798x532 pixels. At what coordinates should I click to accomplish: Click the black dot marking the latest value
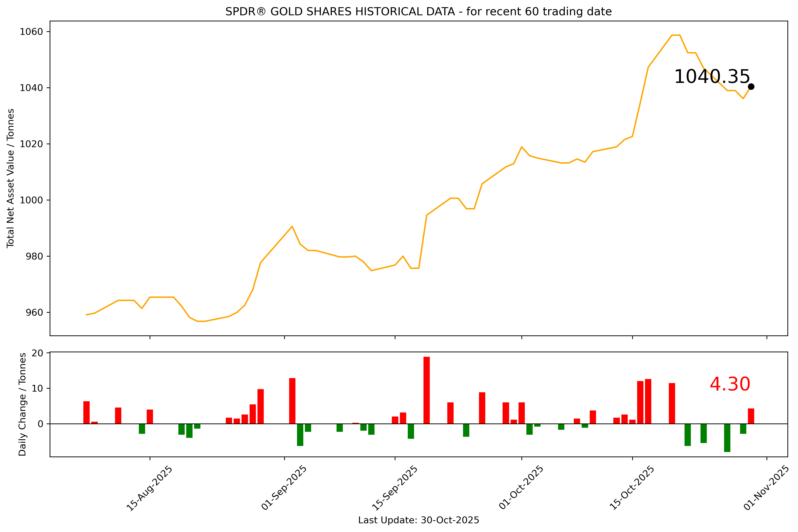[751, 86]
